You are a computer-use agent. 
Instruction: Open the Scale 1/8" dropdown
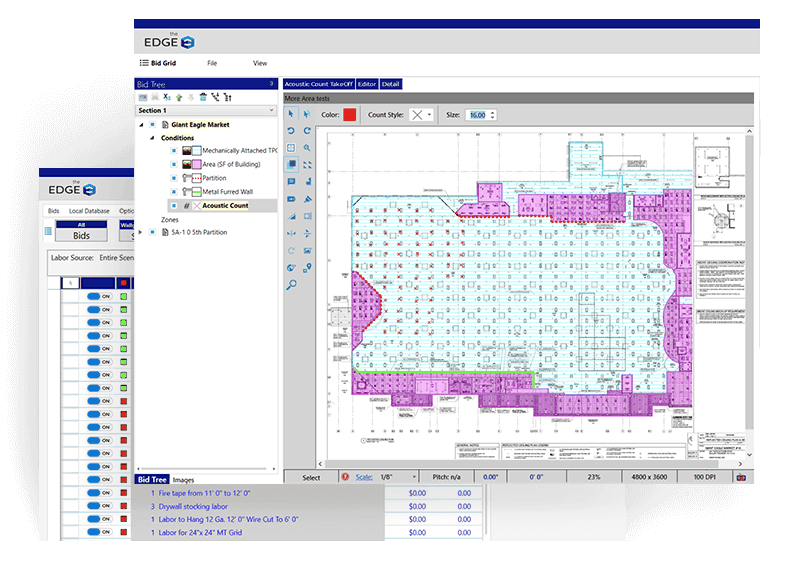398,477
